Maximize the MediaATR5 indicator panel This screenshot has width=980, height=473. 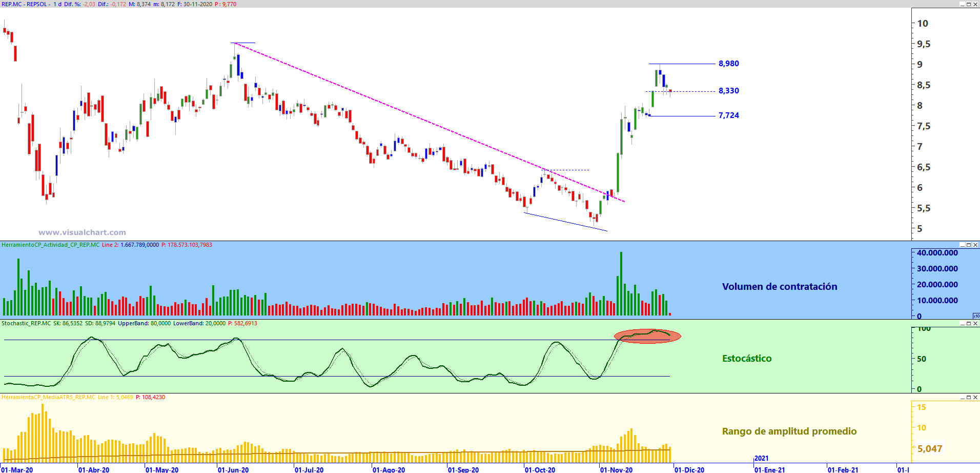point(969,398)
